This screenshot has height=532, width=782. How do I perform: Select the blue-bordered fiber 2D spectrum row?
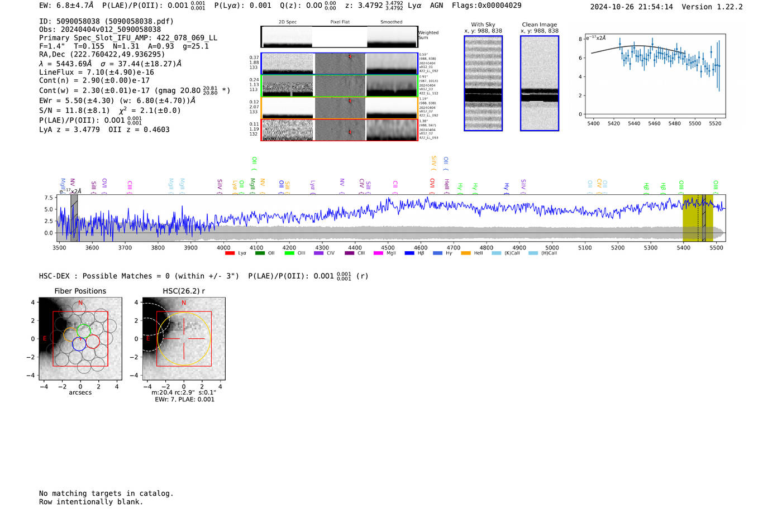click(339, 64)
